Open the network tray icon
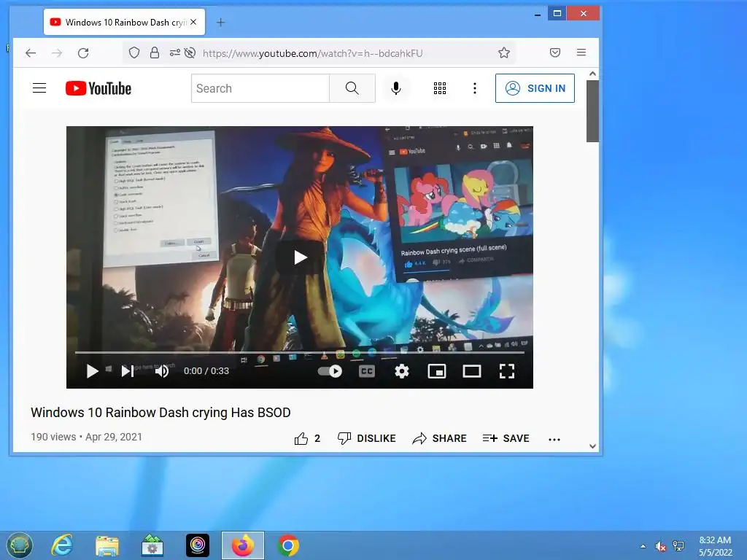Viewport: 747px width, 560px height. pyautogui.click(x=678, y=546)
